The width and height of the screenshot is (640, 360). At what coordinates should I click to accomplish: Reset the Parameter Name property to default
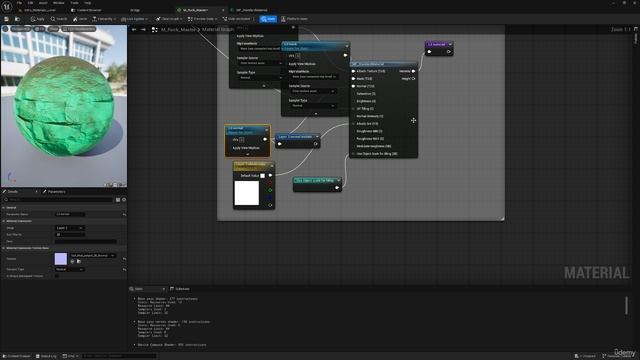tap(124, 214)
